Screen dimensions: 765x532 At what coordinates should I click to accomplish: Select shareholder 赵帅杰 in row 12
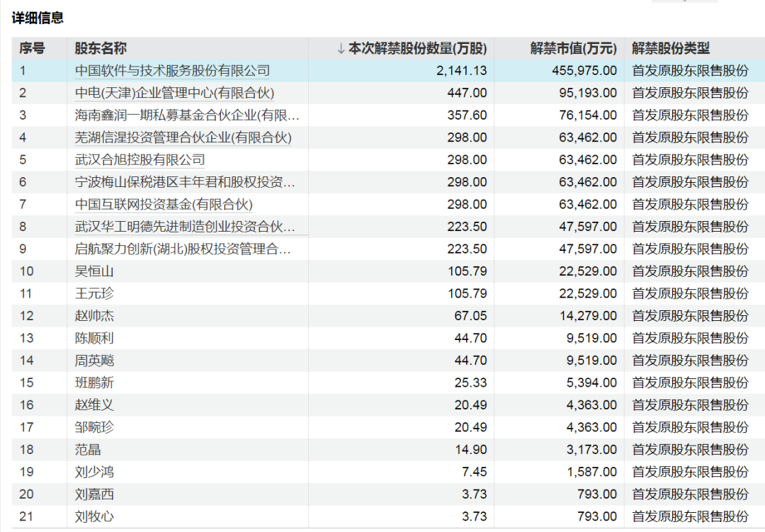tap(94, 316)
